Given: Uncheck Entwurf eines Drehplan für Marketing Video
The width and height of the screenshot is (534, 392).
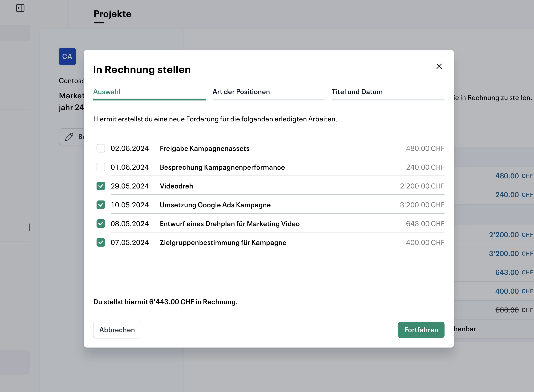Looking at the screenshot, I should [101, 224].
